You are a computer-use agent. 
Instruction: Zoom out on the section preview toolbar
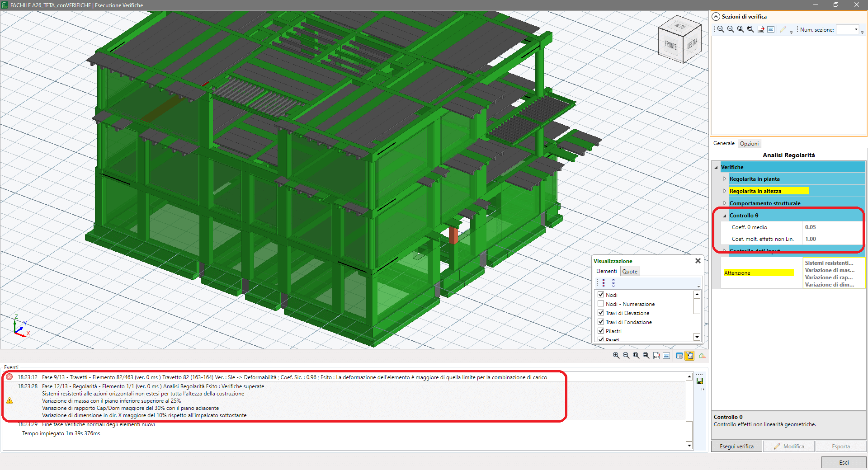(731, 29)
